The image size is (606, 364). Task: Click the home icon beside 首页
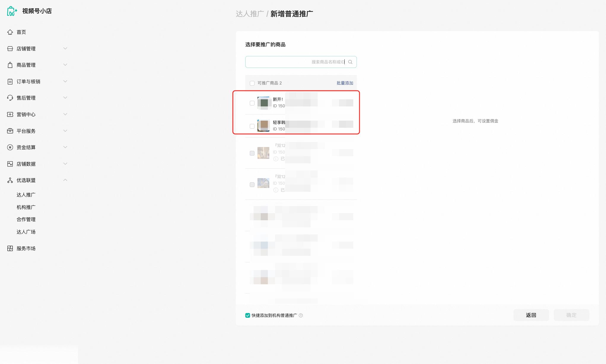click(x=10, y=32)
